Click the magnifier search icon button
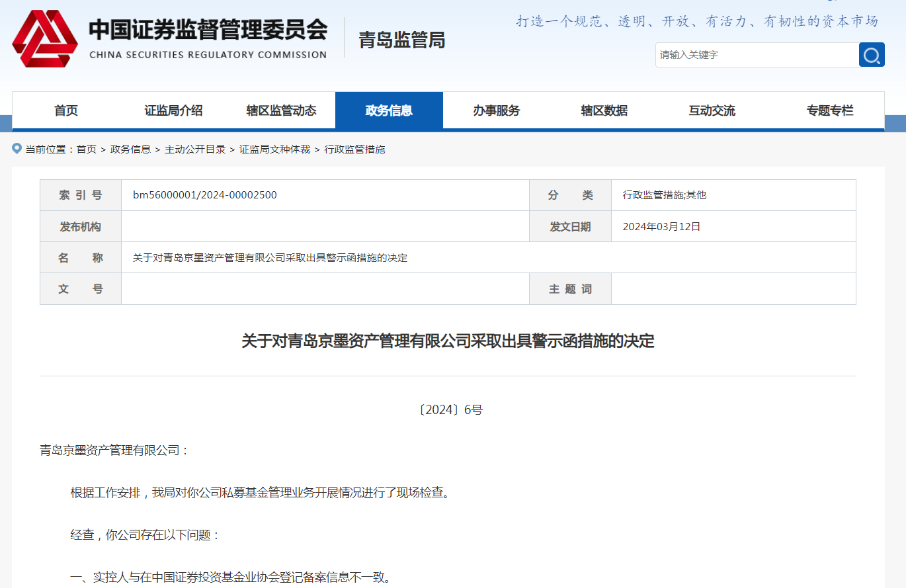The height and width of the screenshot is (588, 906). 872,55
